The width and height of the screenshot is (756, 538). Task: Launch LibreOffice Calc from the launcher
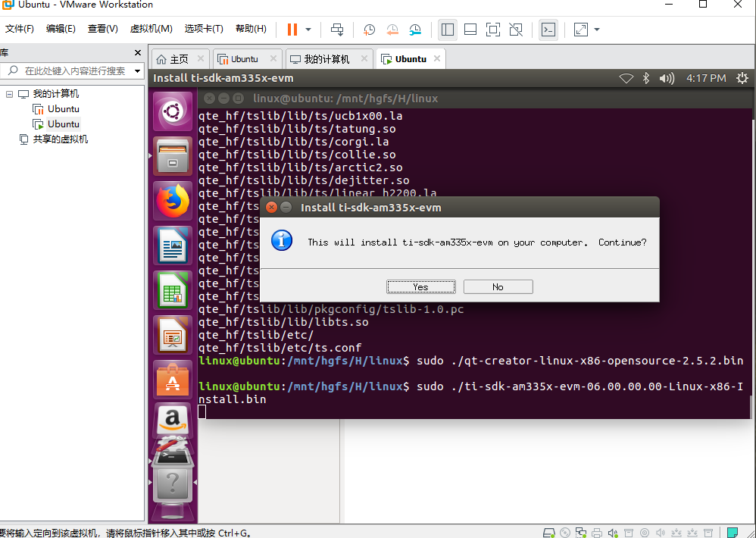(x=173, y=290)
